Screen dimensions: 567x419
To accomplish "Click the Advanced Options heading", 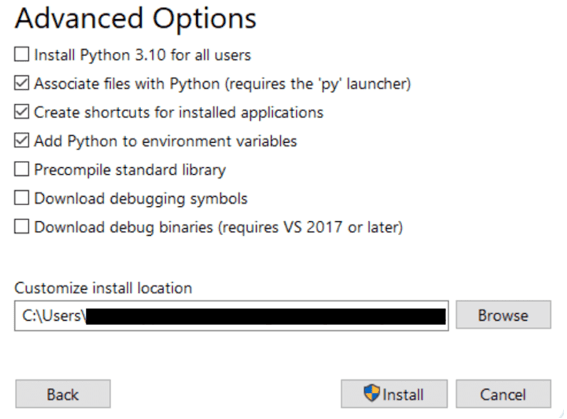I will pyautogui.click(x=136, y=19).
